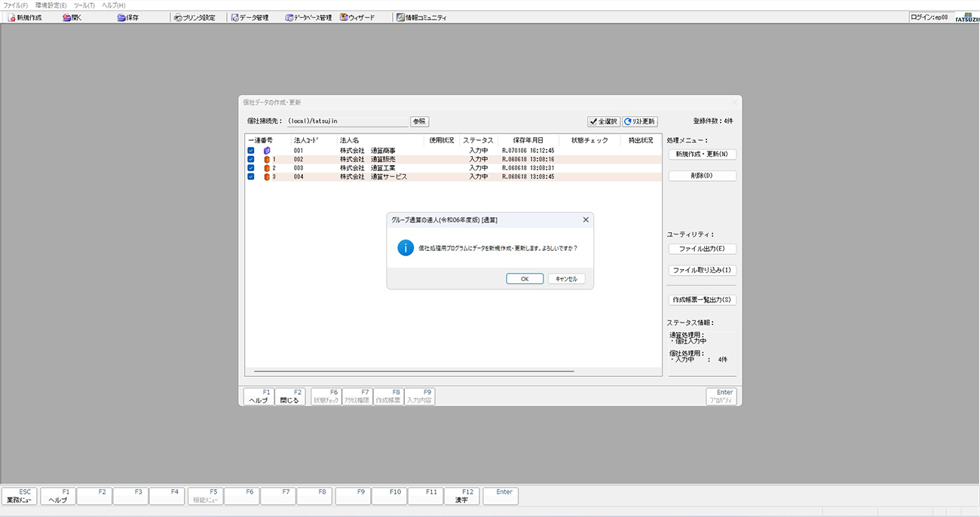Close the グループ通算の達人 confirmation dialog
The image size is (980, 517).
click(x=586, y=220)
